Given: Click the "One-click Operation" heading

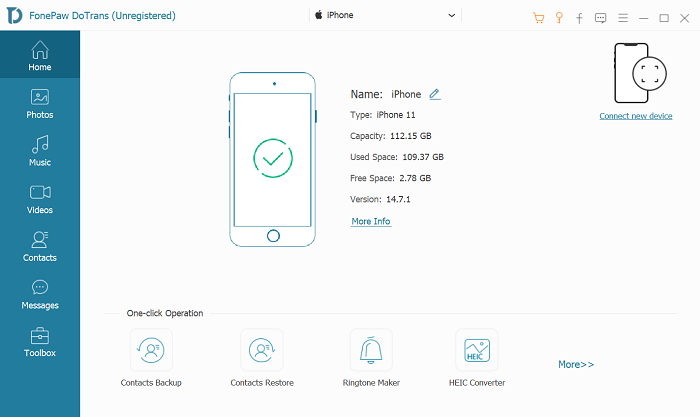Looking at the screenshot, I should [165, 313].
